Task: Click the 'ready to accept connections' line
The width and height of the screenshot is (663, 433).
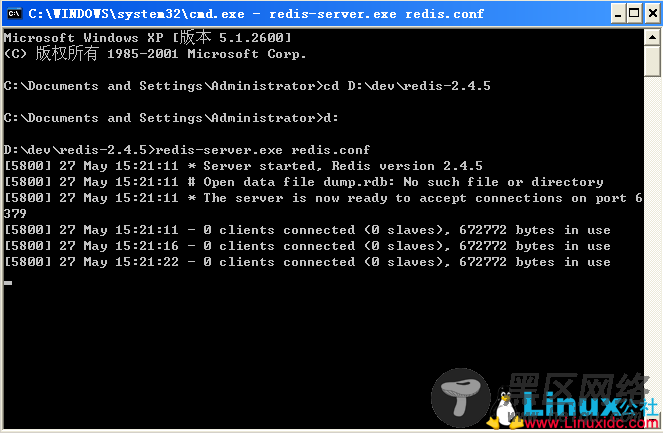Action: [323, 198]
